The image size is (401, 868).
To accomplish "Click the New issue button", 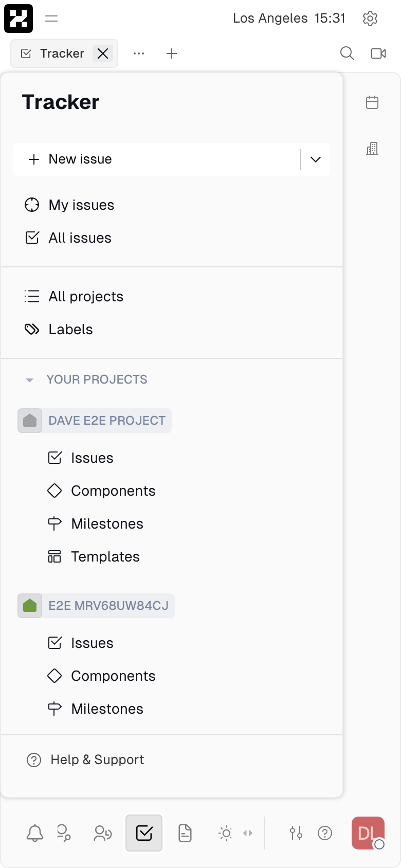I will 157,159.
